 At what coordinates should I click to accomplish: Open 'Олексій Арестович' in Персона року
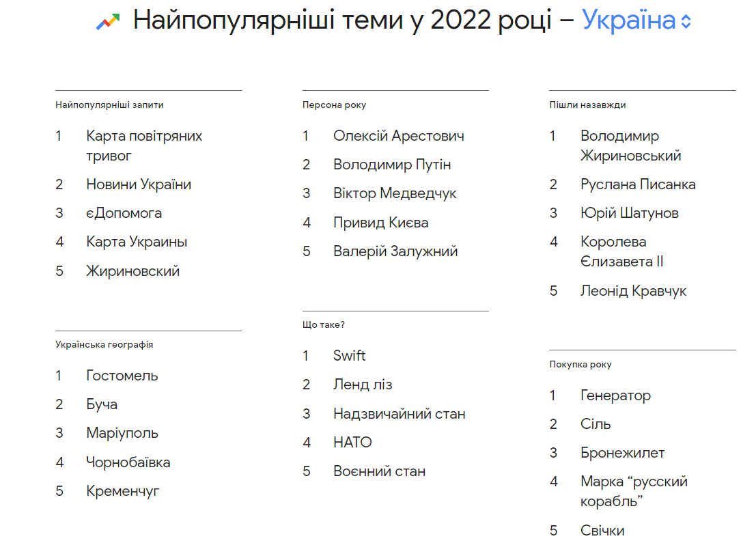pyautogui.click(x=398, y=136)
